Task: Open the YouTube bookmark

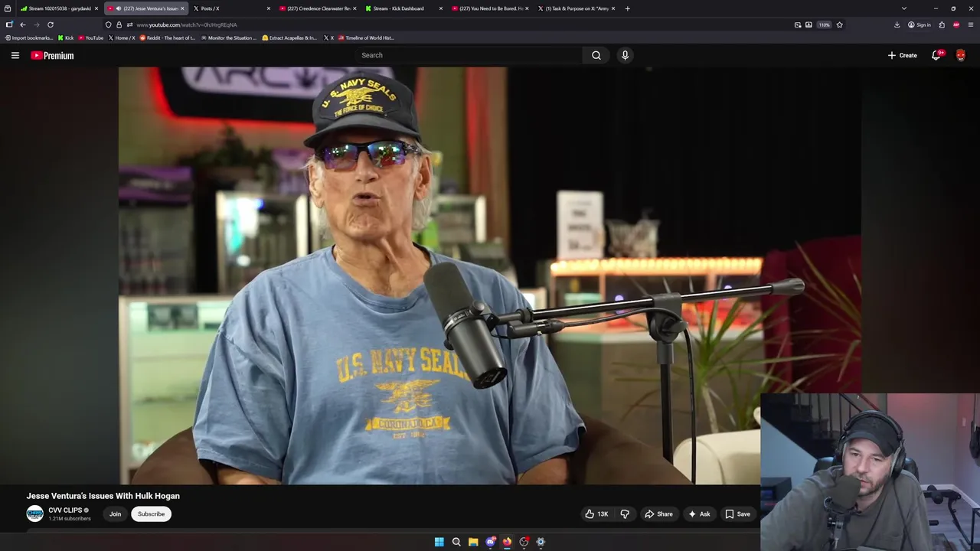Action: point(91,37)
